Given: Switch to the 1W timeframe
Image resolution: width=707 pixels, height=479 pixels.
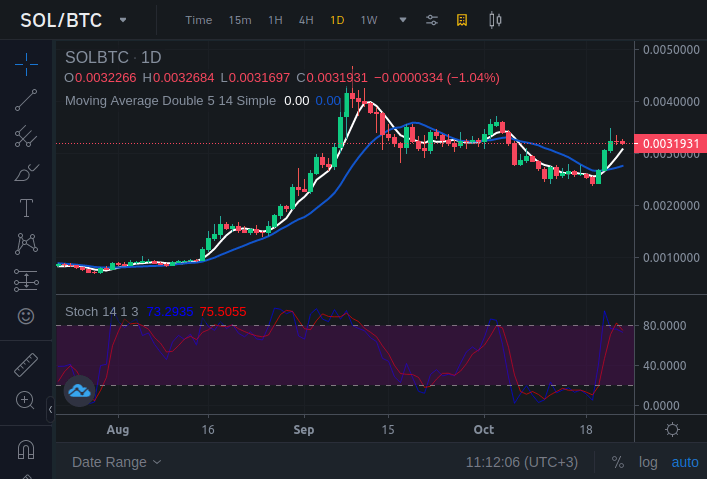Looking at the screenshot, I should click(369, 20).
